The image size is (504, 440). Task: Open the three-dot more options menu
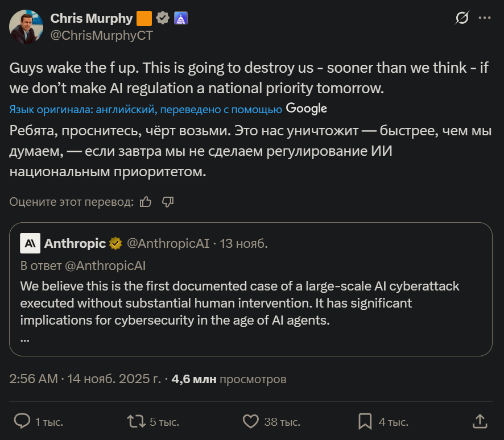[x=484, y=18]
